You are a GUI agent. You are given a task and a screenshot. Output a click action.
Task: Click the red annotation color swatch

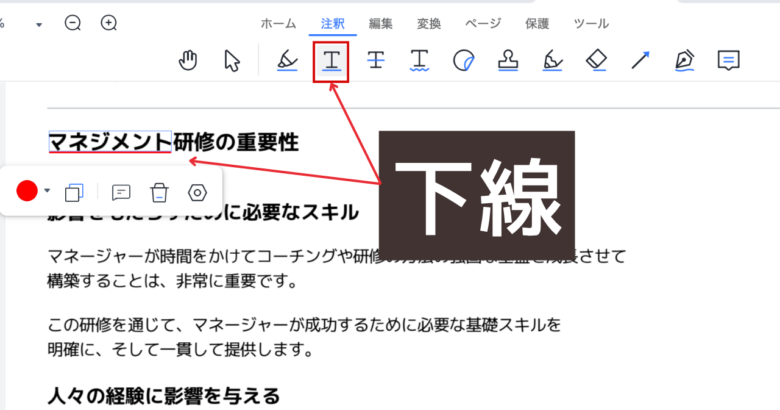click(x=27, y=191)
